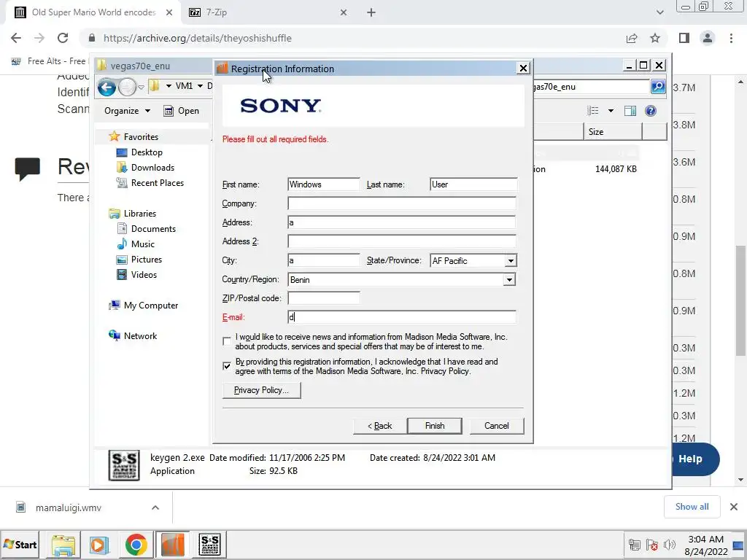Click the ZIP/Postal code field
Screen dimensions: 747x560
(x=324, y=298)
